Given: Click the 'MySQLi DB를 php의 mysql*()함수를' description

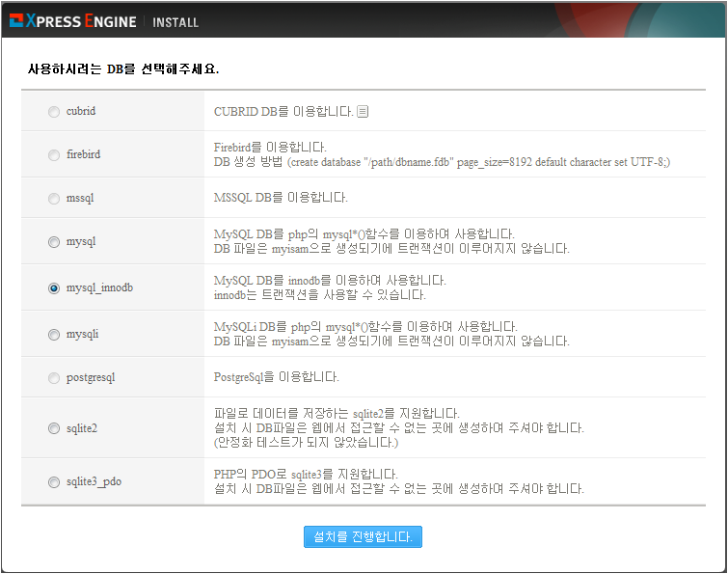Looking at the screenshot, I should [365, 326].
